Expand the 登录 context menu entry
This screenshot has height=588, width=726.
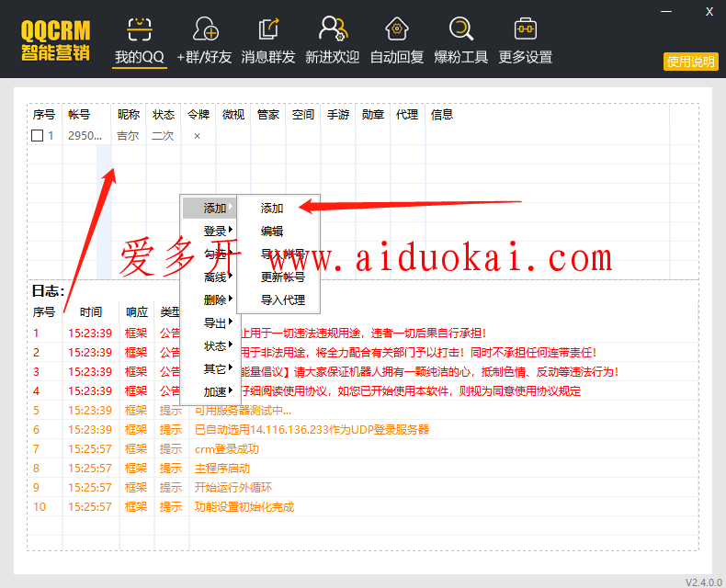[210, 231]
